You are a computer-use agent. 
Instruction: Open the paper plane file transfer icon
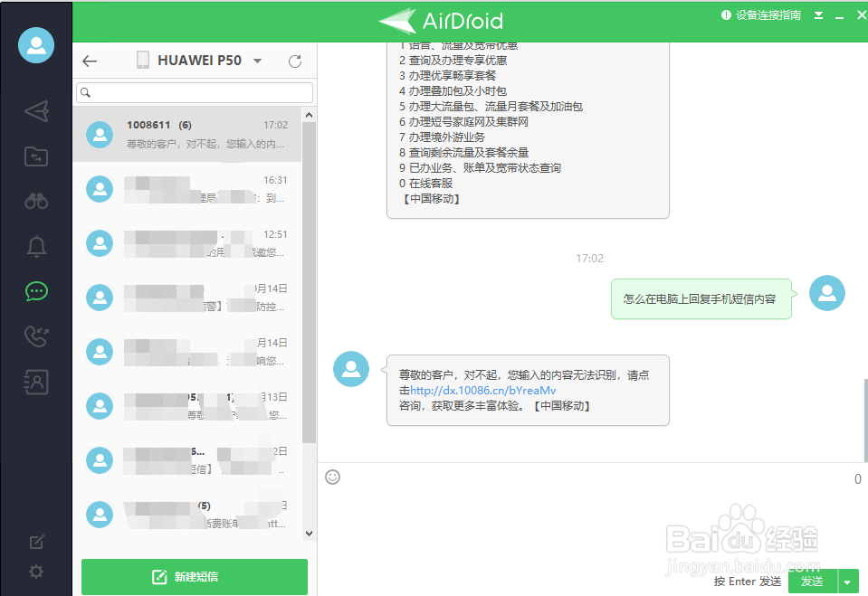36,111
